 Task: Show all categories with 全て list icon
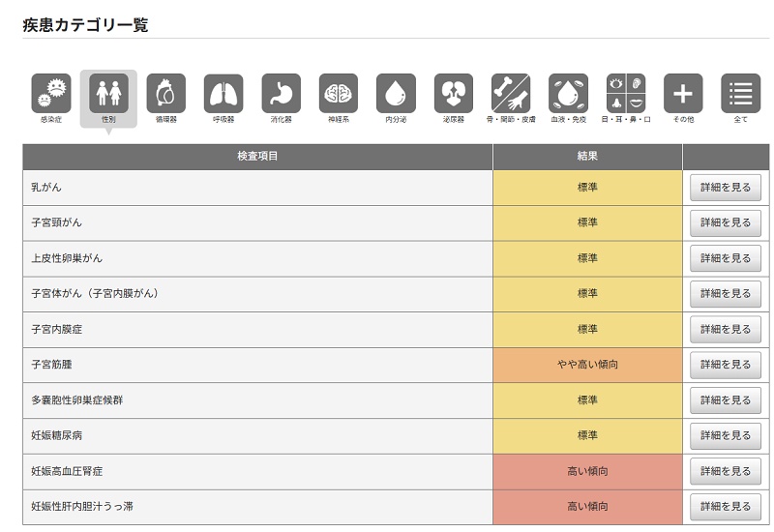point(740,94)
